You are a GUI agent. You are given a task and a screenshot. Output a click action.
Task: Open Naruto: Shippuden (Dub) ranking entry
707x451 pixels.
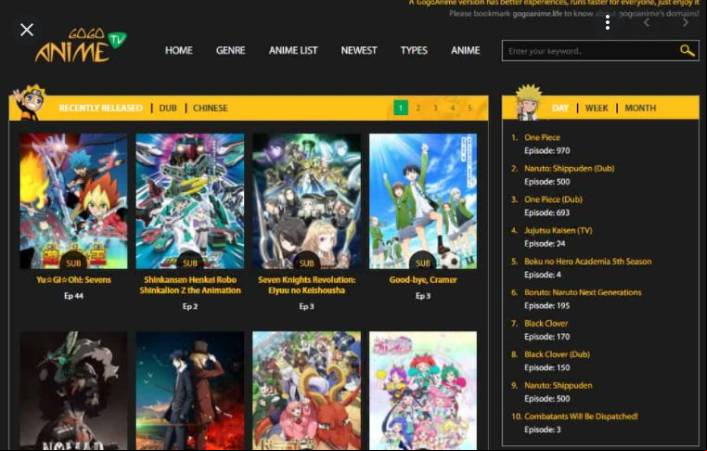(569, 169)
